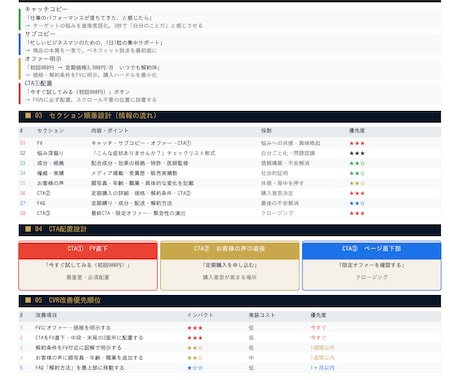Click section header 05 CVR改善優先順位
460x380 pixels.
click(x=230, y=301)
